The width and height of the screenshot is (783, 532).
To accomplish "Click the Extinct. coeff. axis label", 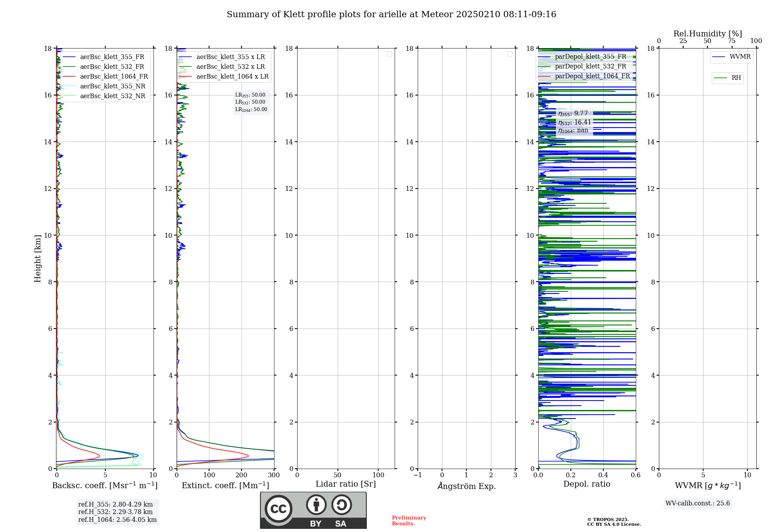I will tap(226, 485).
